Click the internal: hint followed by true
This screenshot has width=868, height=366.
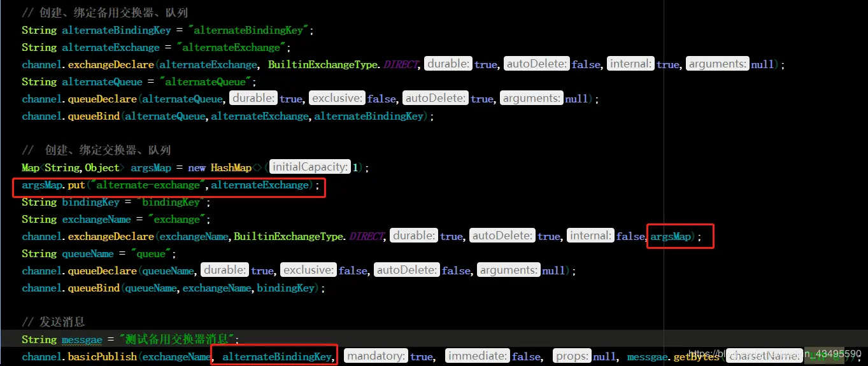point(631,64)
